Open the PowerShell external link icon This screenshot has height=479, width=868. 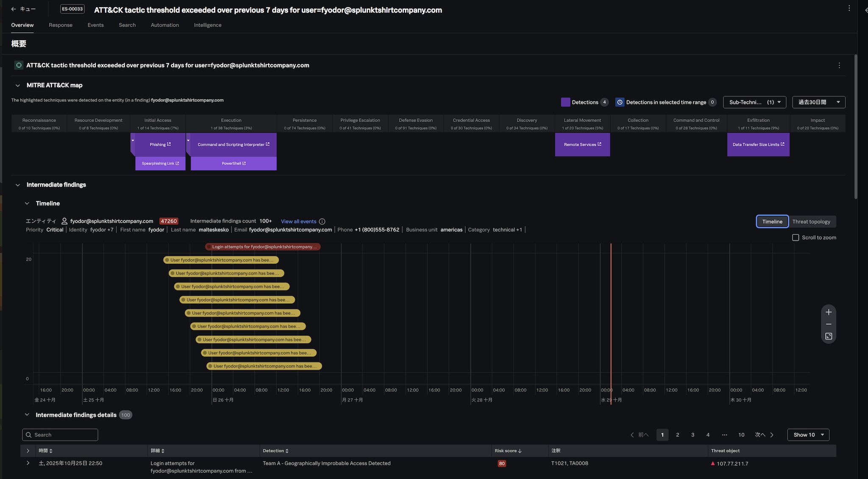pyautogui.click(x=244, y=163)
